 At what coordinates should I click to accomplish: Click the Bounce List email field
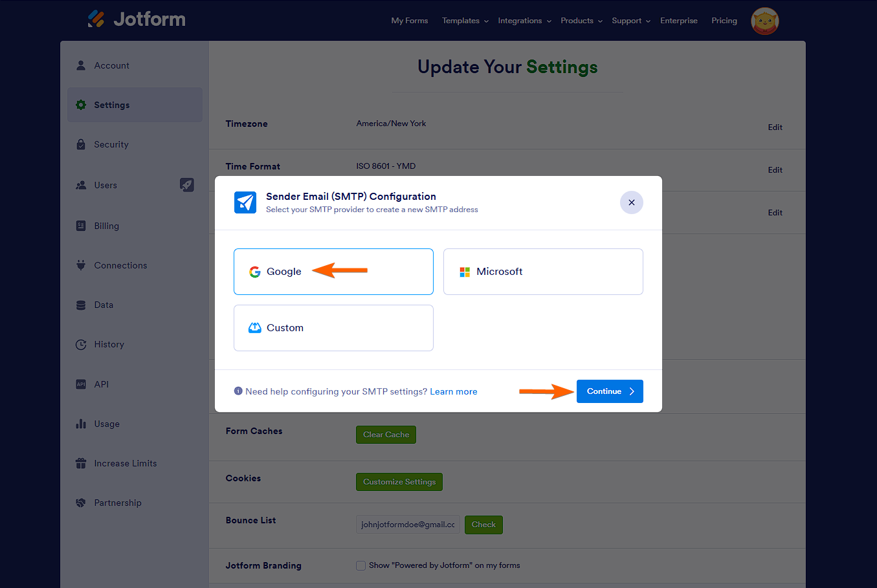(408, 525)
